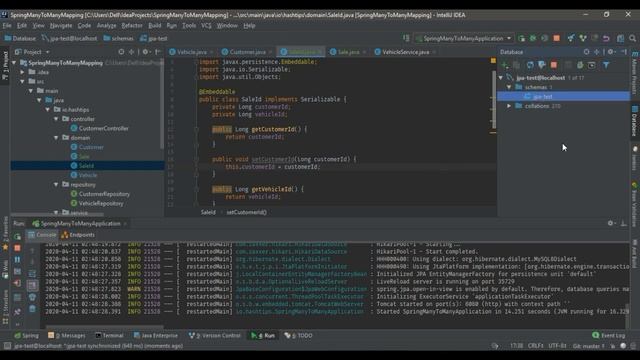Open Project Structure icon in main toolbar
The height and width of the screenshot is (360, 640).
click(620, 38)
